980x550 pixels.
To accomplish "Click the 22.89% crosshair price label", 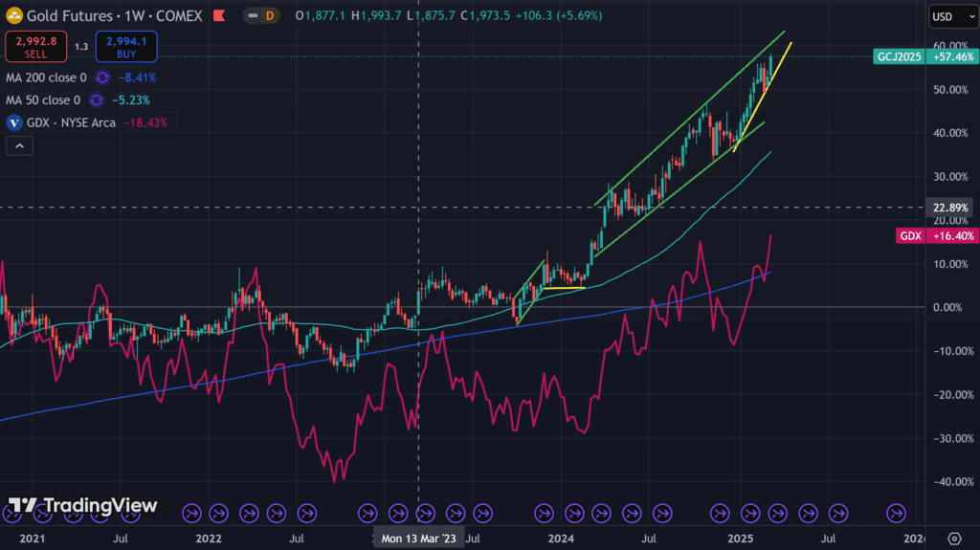I will tap(950, 208).
